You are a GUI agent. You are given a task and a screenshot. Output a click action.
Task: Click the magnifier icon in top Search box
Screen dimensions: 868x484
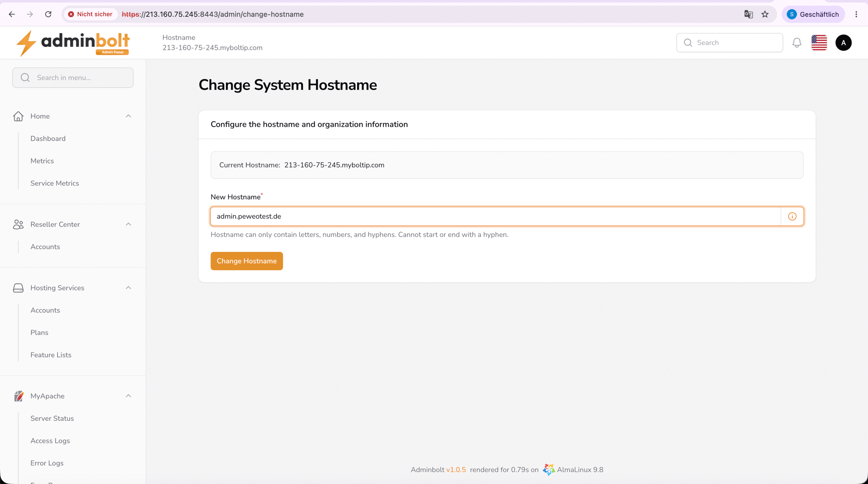pos(688,43)
